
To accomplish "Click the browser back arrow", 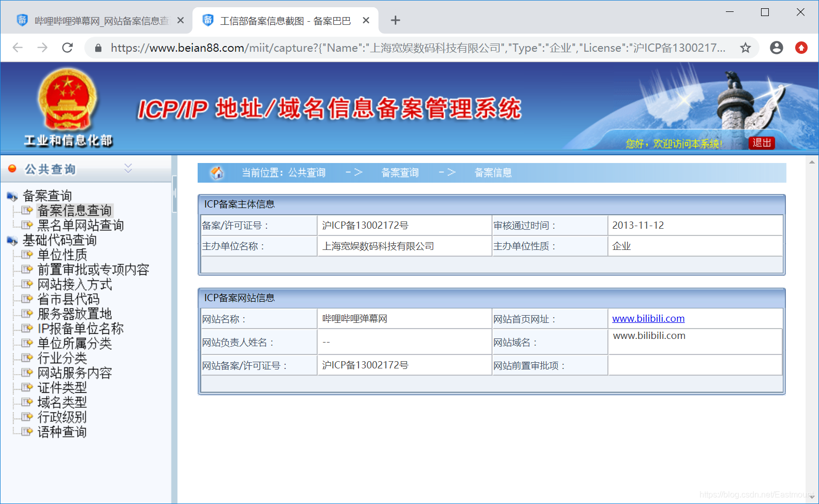I will [x=18, y=48].
